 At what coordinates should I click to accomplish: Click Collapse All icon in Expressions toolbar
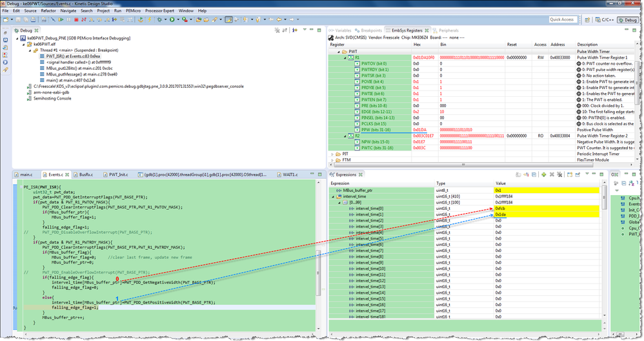pos(534,174)
